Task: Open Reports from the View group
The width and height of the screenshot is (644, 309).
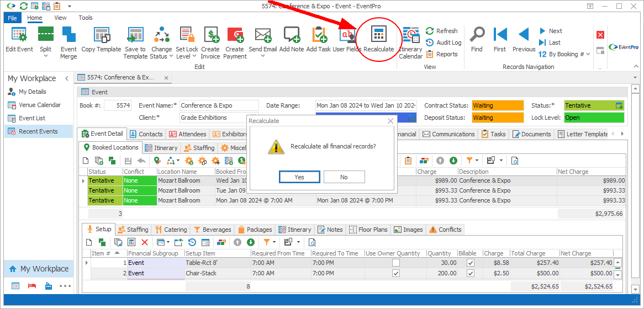Action: (441, 54)
